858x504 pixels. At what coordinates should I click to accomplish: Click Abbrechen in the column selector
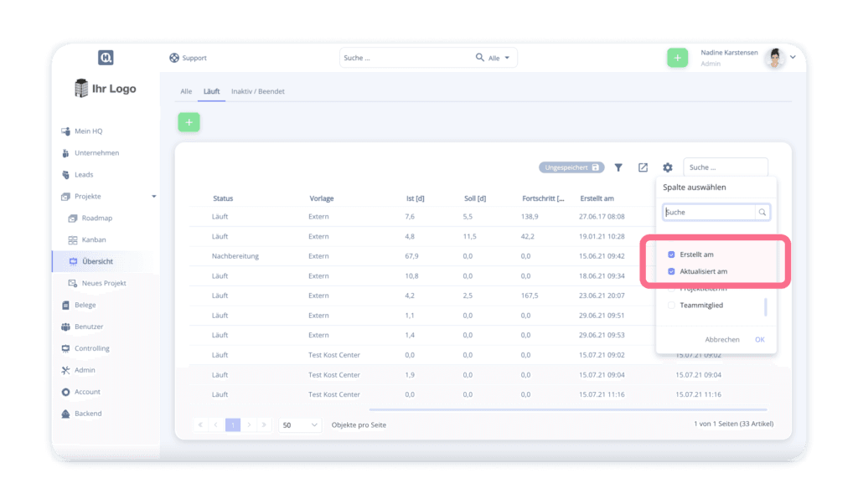point(721,339)
